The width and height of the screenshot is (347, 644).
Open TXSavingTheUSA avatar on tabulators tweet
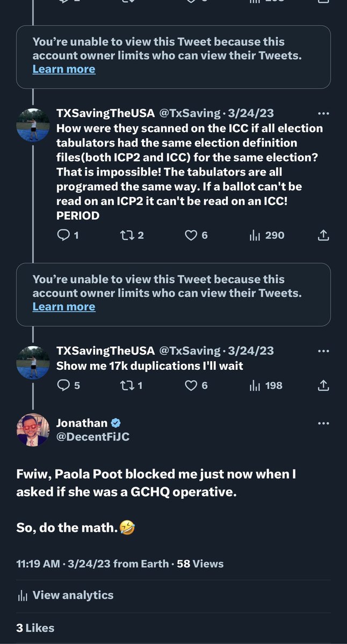click(33, 125)
